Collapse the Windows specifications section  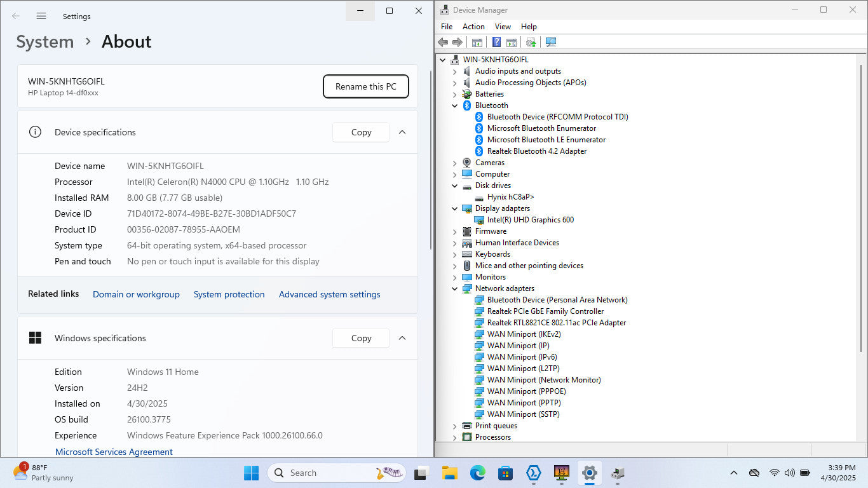[x=402, y=338]
